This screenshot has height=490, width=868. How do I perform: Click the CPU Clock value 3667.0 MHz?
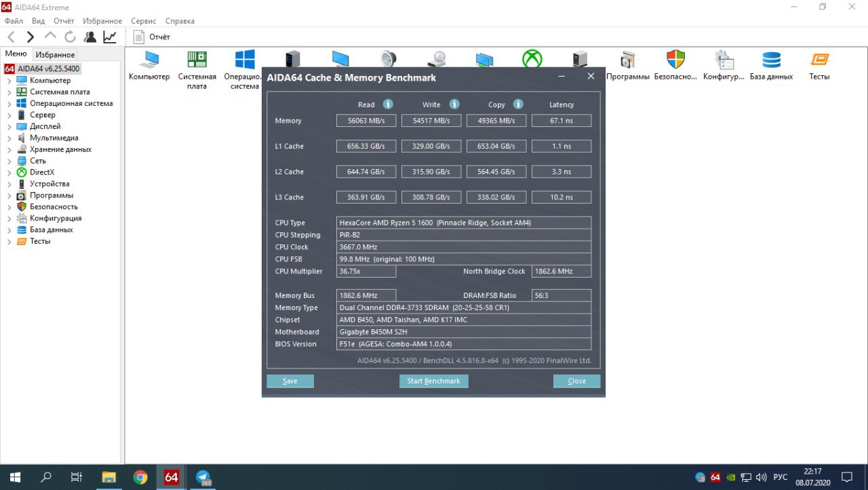[464, 247]
